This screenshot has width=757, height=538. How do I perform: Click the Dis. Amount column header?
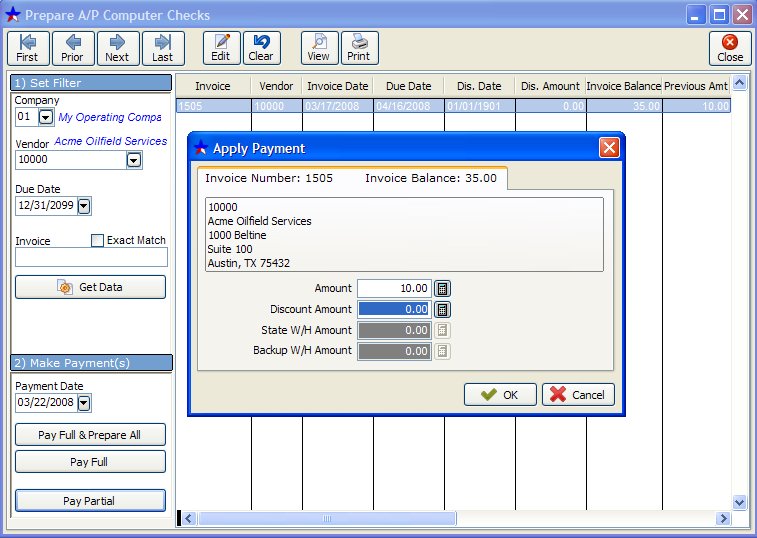pos(550,86)
